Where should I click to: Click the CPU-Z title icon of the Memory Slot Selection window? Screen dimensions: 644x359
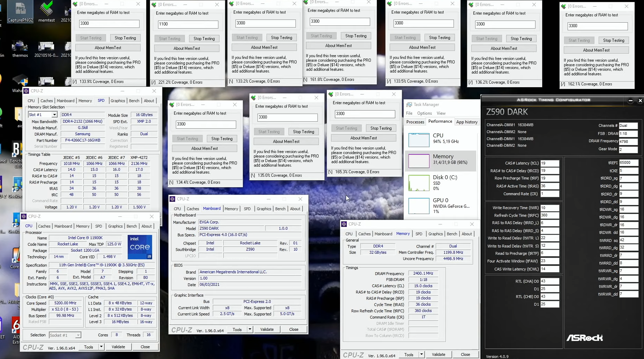click(26, 91)
